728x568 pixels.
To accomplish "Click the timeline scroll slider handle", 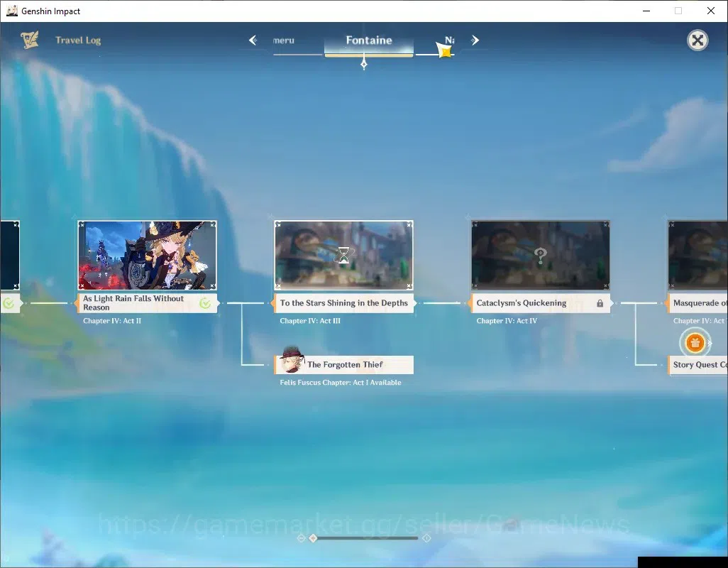I will pyautogui.click(x=313, y=537).
